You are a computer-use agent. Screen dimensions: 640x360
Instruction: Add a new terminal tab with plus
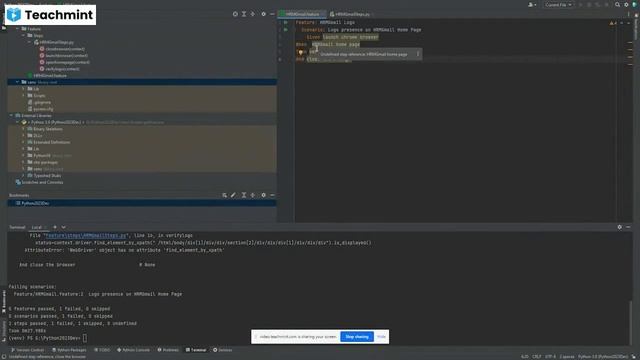[55, 227]
